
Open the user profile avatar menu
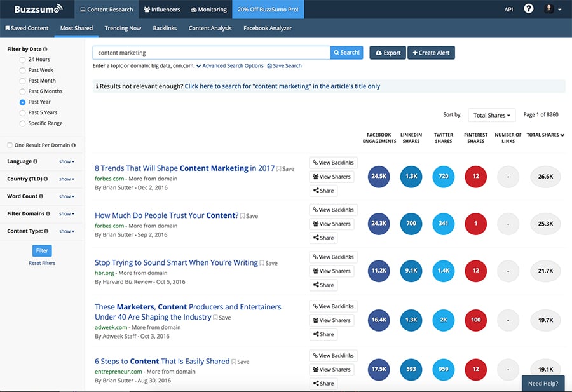tap(548, 9)
